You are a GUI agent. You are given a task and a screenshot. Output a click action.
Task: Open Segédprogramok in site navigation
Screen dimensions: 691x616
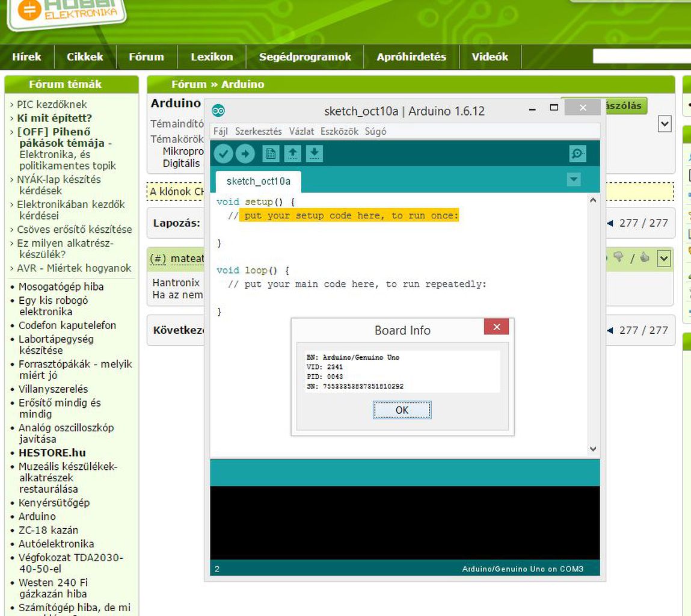tap(305, 57)
